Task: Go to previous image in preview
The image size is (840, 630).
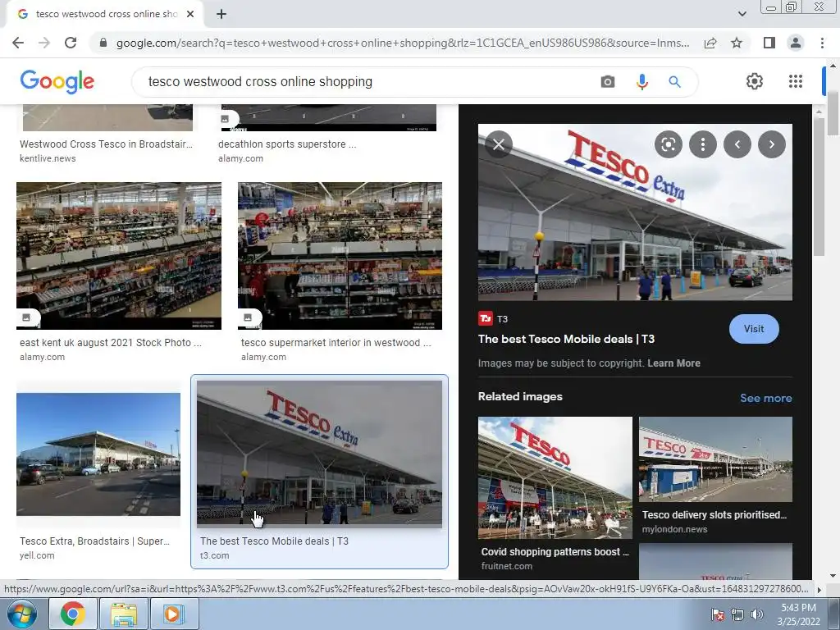Action: [x=737, y=144]
